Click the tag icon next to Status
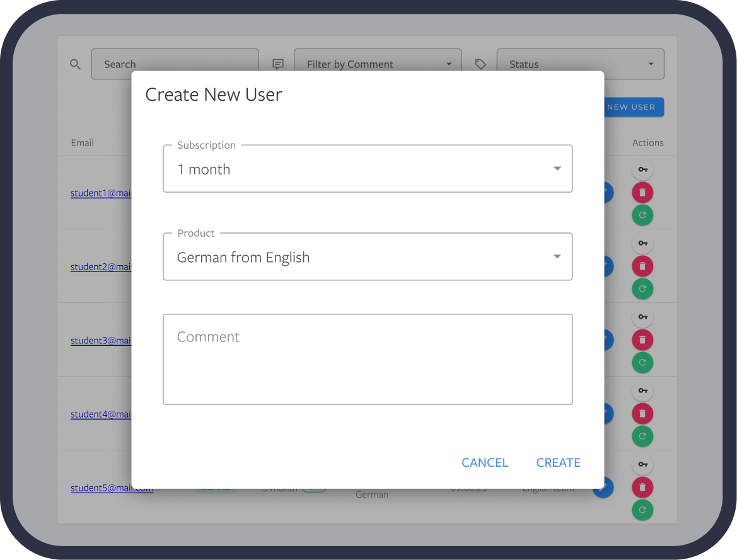 (480, 64)
